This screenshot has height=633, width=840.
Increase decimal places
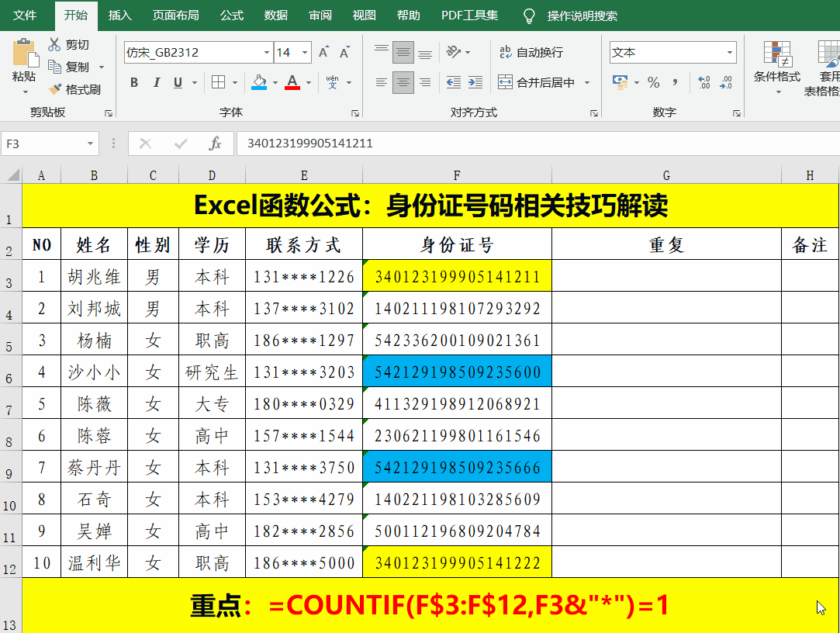click(x=704, y=82)
